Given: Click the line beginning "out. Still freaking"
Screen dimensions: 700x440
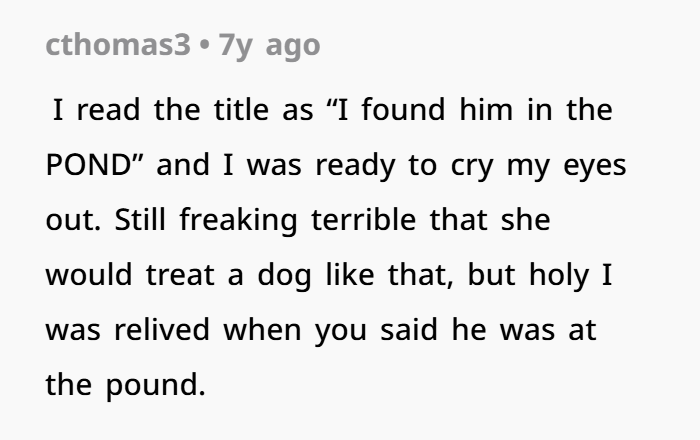Looking at the screenshot, I should pos(298,219).
